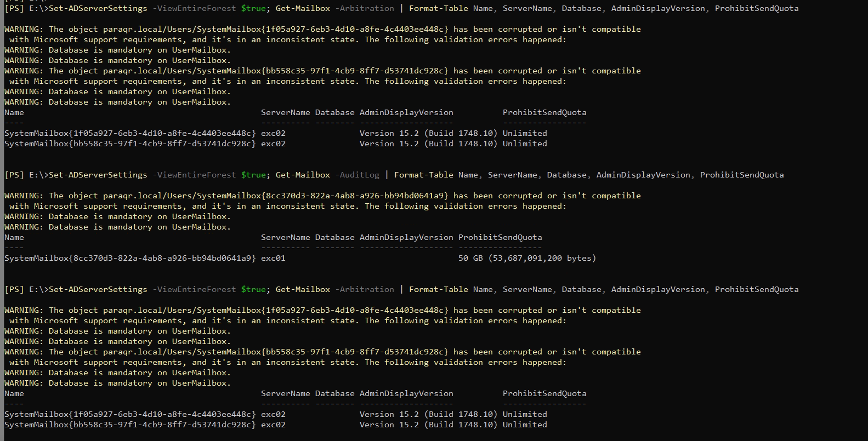Screen dimensions: 868x441
Task: Click ProhibitSendQuota header above the 50 GB value
Action: pyautogui.click(x=500, y=237)
